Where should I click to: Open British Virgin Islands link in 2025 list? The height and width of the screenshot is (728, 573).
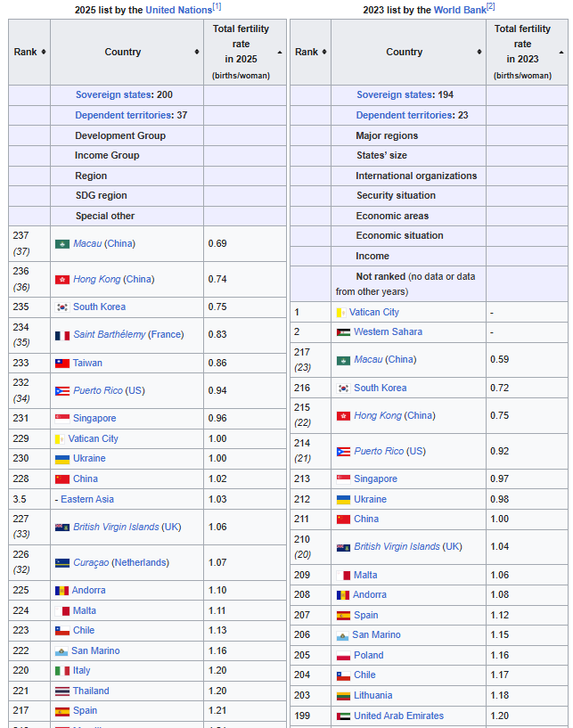(116, 527)
